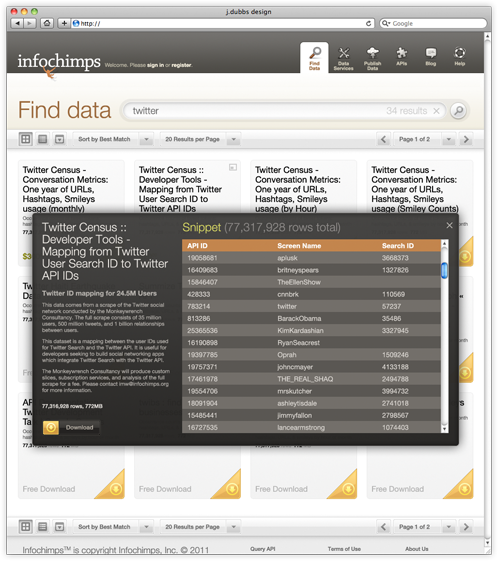
Task: Select bottom grid view icon
Action: tap(26, 527)
